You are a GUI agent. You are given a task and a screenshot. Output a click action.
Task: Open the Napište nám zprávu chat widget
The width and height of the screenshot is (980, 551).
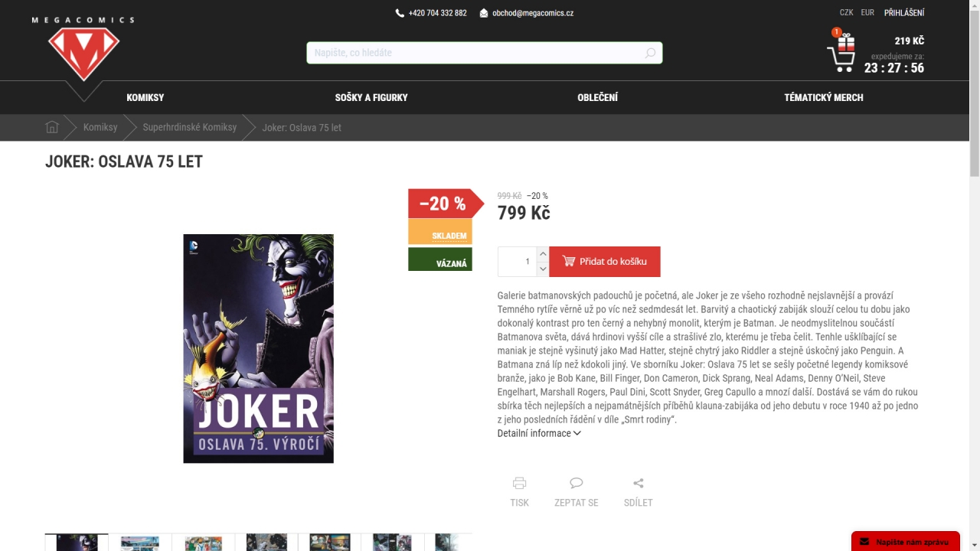tap(906, 541)
